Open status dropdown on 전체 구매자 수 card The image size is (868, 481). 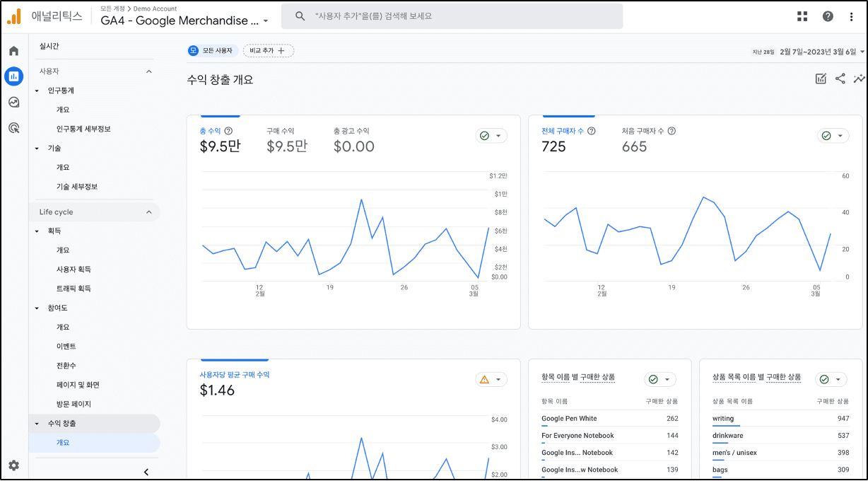[x=833, y=136]
